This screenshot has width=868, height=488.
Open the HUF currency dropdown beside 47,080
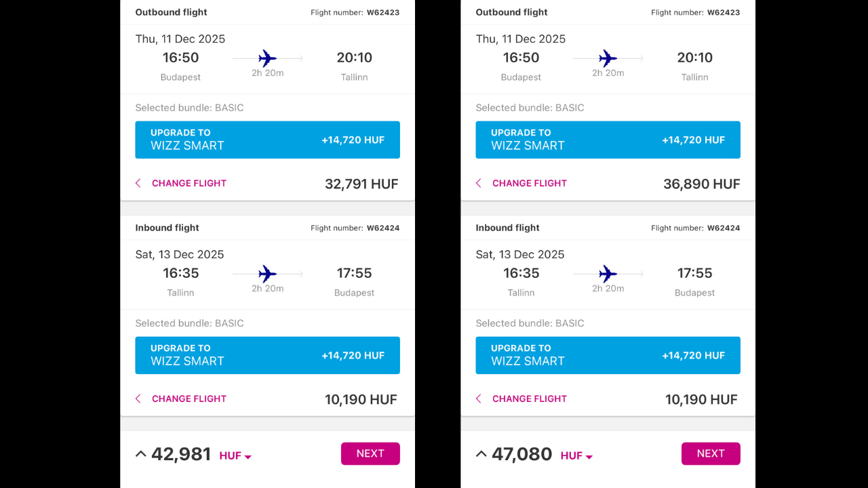tap(576, 456)
